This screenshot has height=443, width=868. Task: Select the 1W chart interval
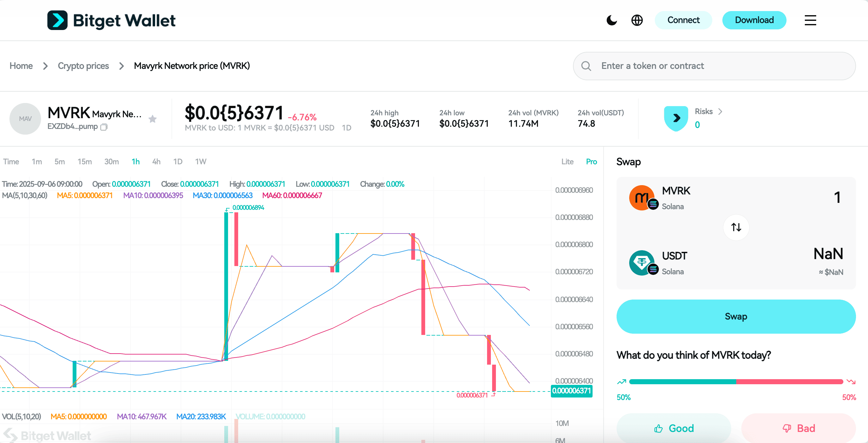[x=201, y=161]
